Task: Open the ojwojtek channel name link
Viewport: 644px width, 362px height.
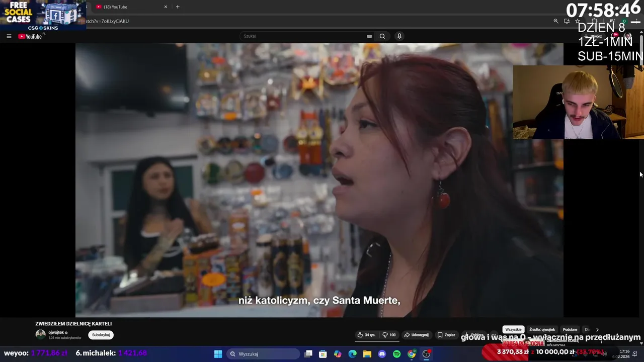Action: (56, 332)
